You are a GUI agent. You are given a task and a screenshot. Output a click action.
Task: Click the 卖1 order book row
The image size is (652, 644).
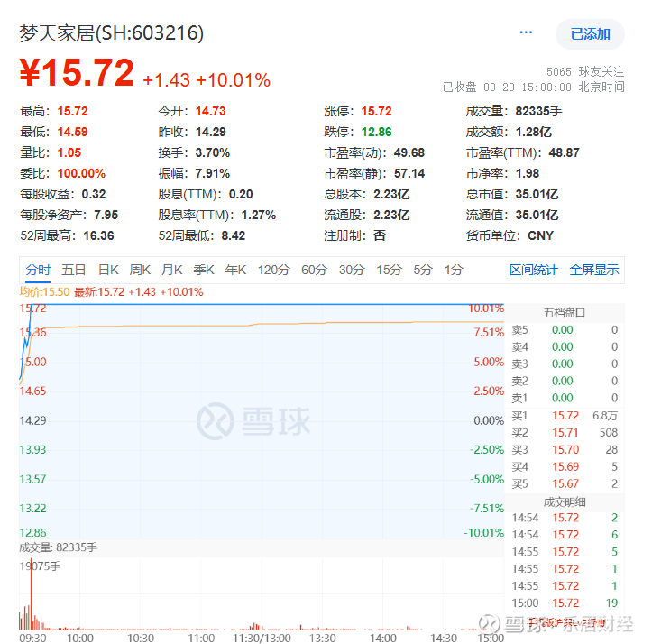coord(565,398)
